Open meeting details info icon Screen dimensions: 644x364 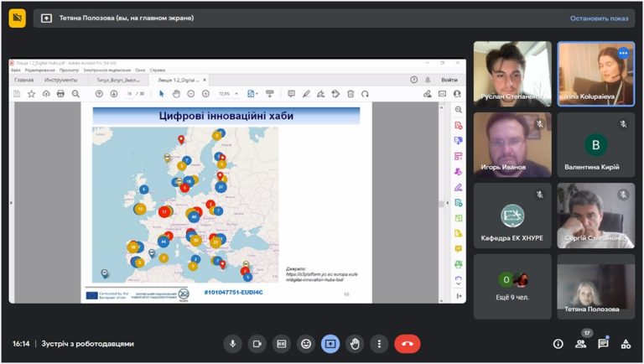(558, 344)
